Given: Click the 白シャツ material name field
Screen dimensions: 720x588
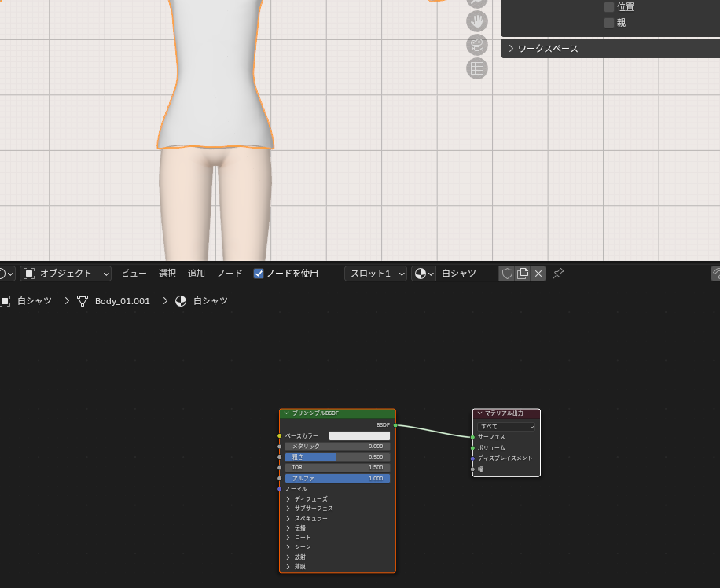Looking at the screenshot, I should click(466, 274).
